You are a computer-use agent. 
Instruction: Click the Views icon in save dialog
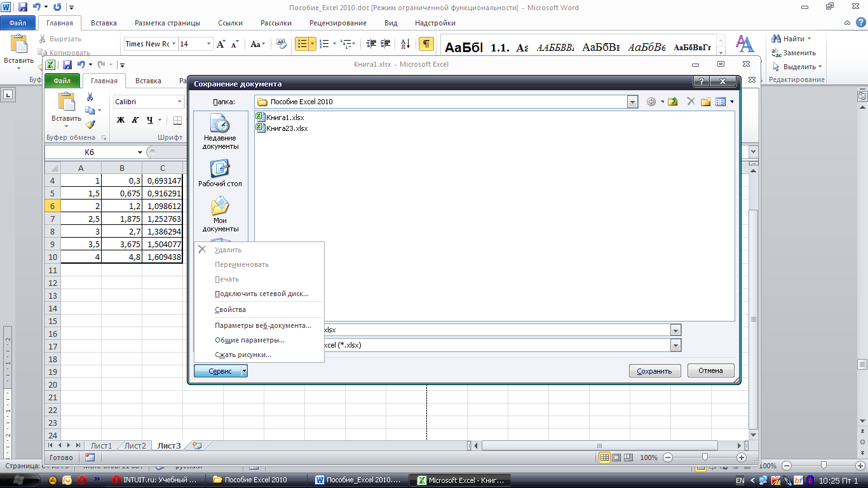[721, 102]
